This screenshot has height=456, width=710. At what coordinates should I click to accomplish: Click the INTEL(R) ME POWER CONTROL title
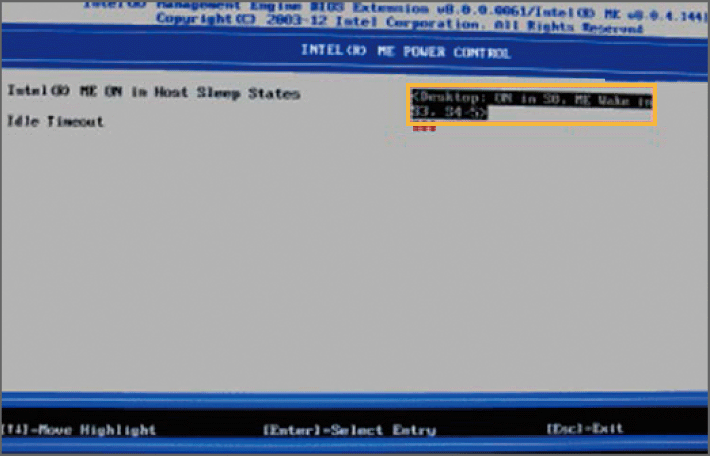click(x=406, y=51)
